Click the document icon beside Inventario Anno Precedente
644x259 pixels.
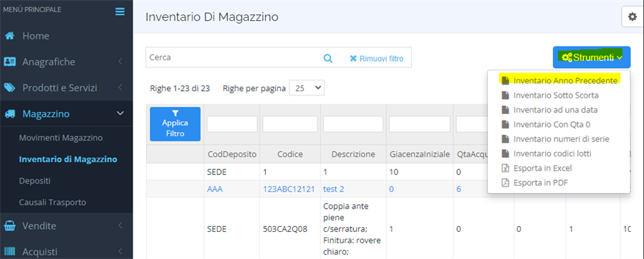click(505, 80)
